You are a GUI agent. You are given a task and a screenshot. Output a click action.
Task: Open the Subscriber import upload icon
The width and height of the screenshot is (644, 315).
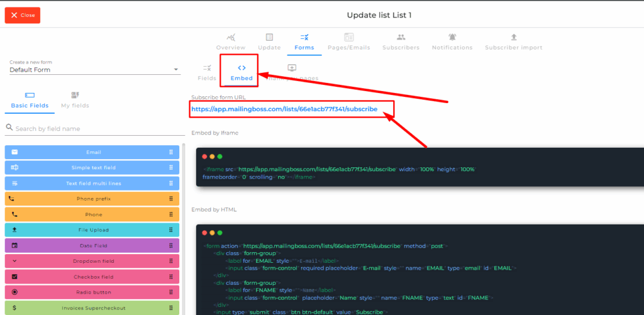point(513,38)
